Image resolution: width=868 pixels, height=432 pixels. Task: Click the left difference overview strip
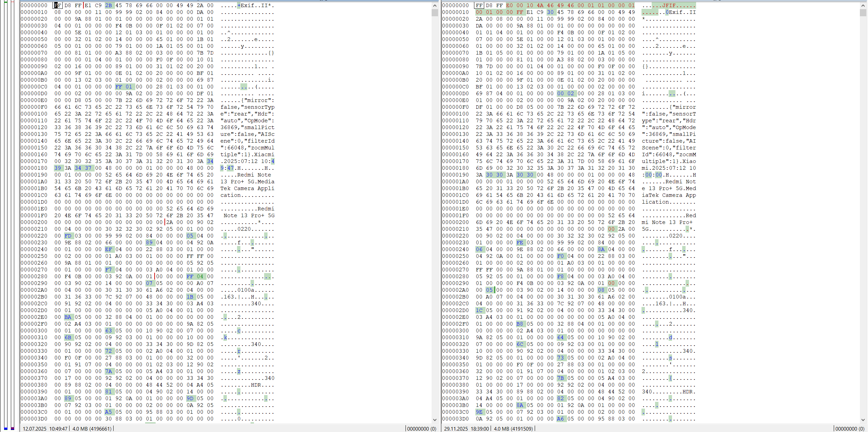coord(6,213)
